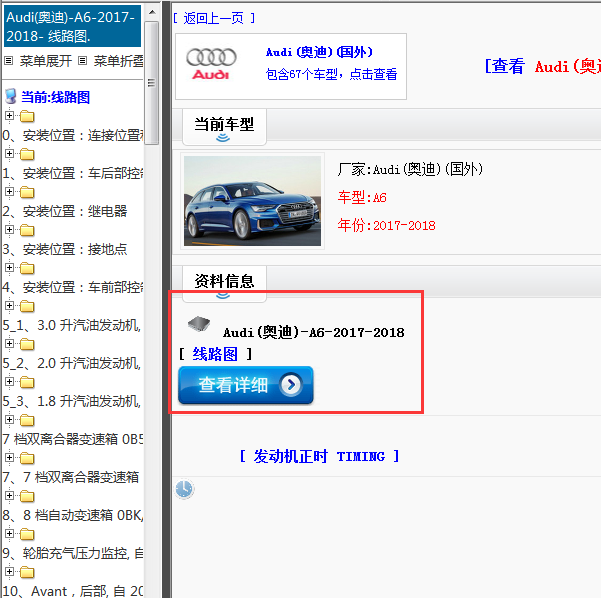The image size is (601, 598).
Task: Click folder icon above 7 档双离合器变速箱 0B5
Action: [x=27, y=420]
